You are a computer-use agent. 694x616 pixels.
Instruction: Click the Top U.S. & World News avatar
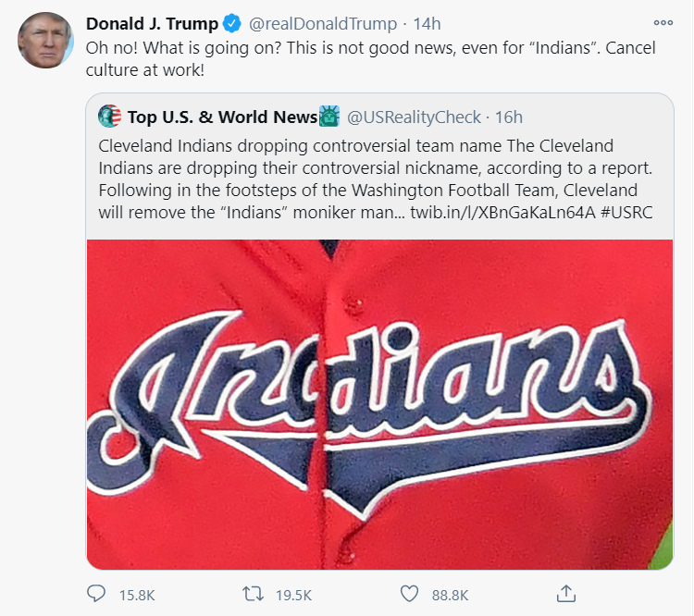point(109,117)
